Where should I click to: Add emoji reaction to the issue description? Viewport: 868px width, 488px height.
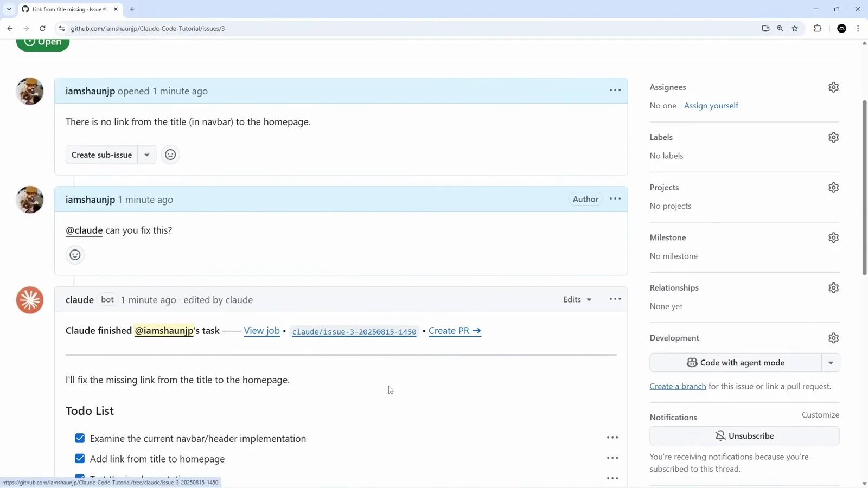coord(170,155)
